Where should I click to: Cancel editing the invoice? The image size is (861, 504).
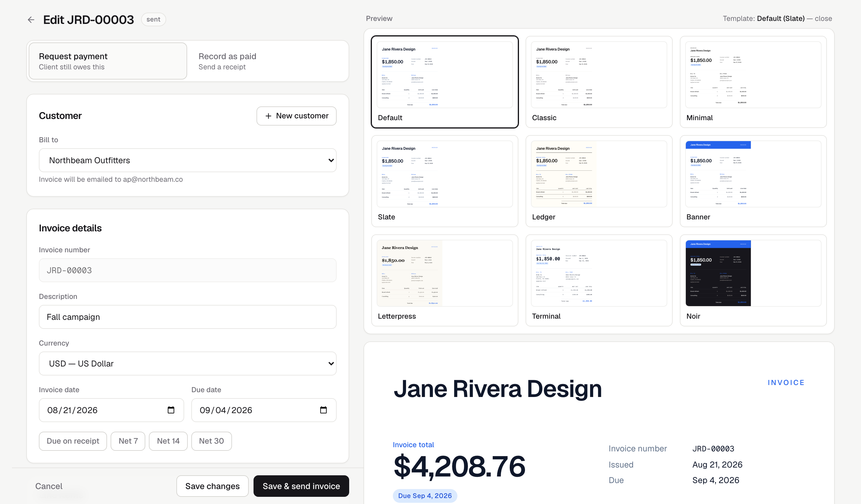49,486
